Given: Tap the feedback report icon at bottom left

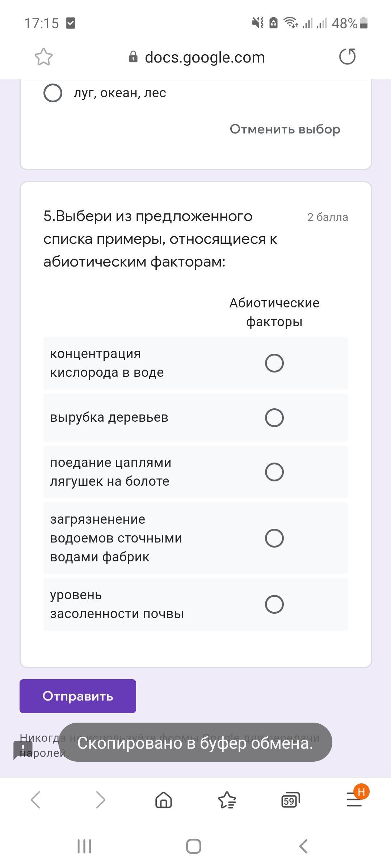Looking at the screenshot, I should click(x=23, y=750).
